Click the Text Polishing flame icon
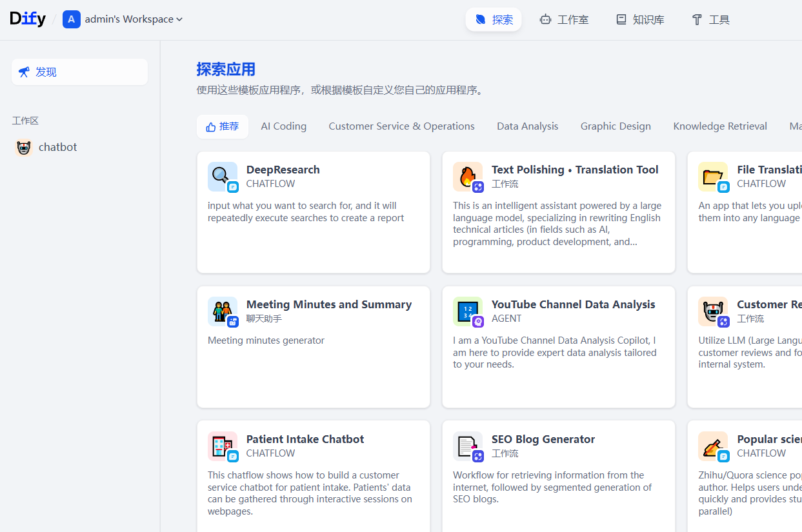Screen dimensions: 802x532 468,177
